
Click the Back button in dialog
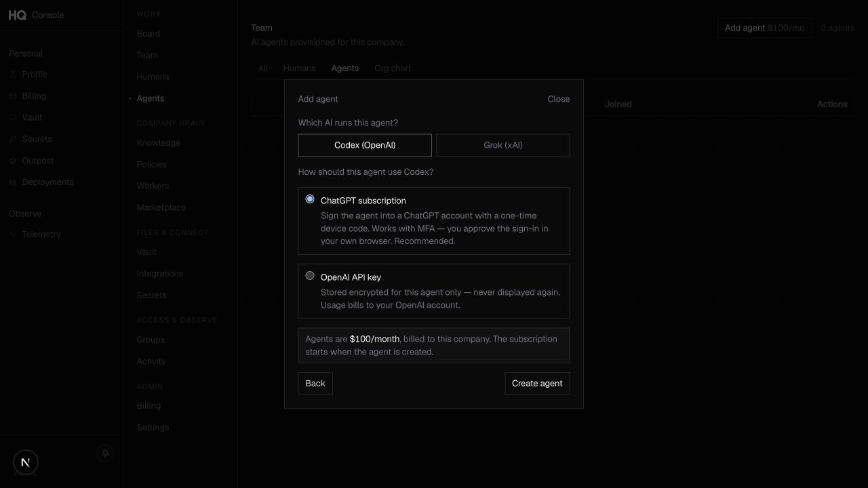pyautogui.click(x=315, y=384)
